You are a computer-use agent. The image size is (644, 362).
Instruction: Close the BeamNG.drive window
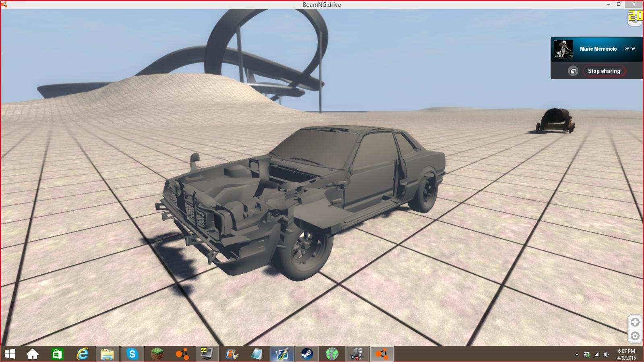634,4
